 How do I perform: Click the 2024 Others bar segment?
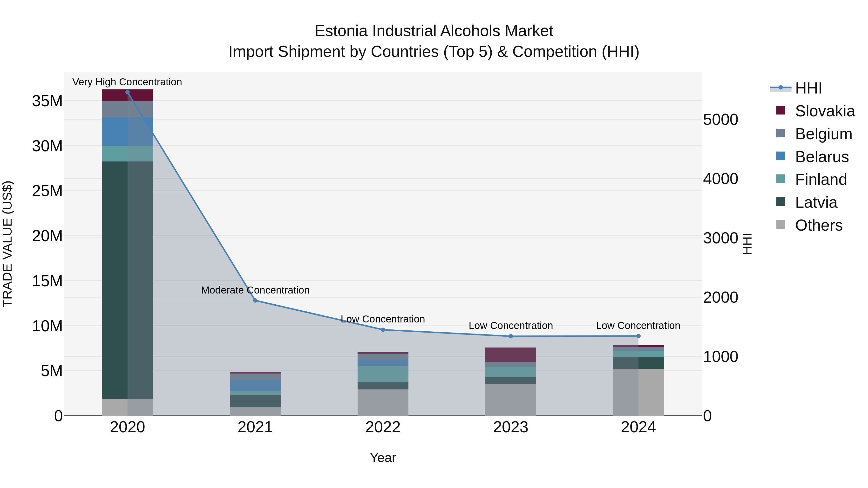pos(638,392)
